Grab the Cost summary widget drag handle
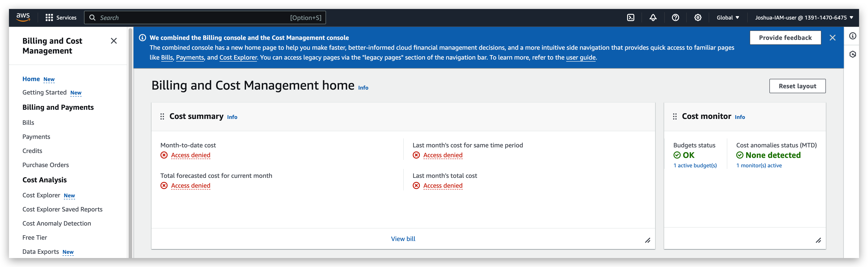868x267 pixels. point(162,116)
